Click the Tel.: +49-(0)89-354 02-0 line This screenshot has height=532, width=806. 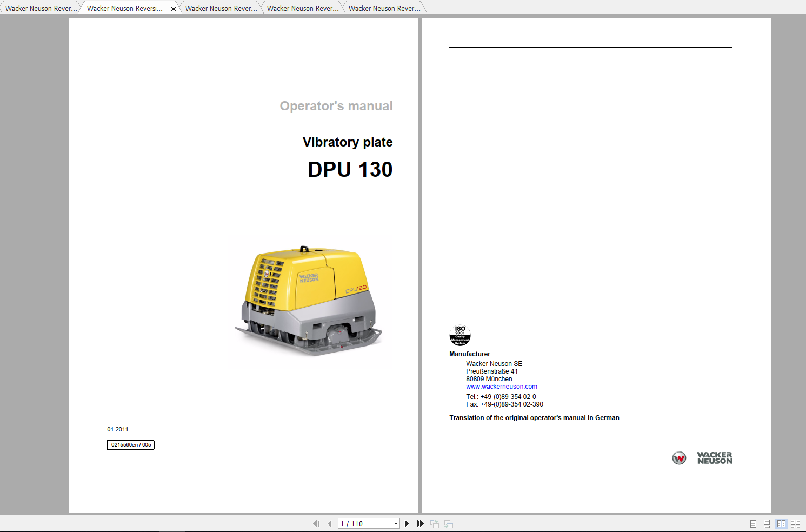(501, 397)
